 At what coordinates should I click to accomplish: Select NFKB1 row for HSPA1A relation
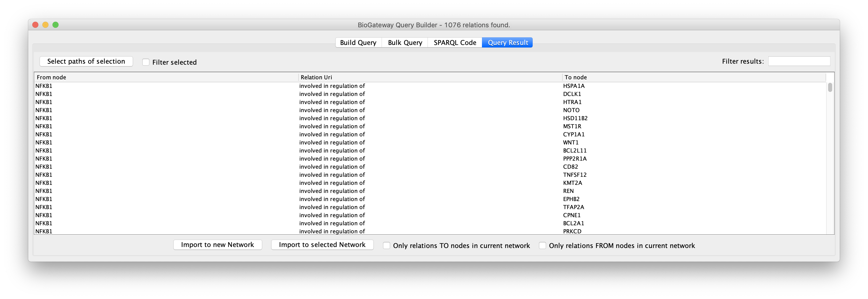(433, 86)
